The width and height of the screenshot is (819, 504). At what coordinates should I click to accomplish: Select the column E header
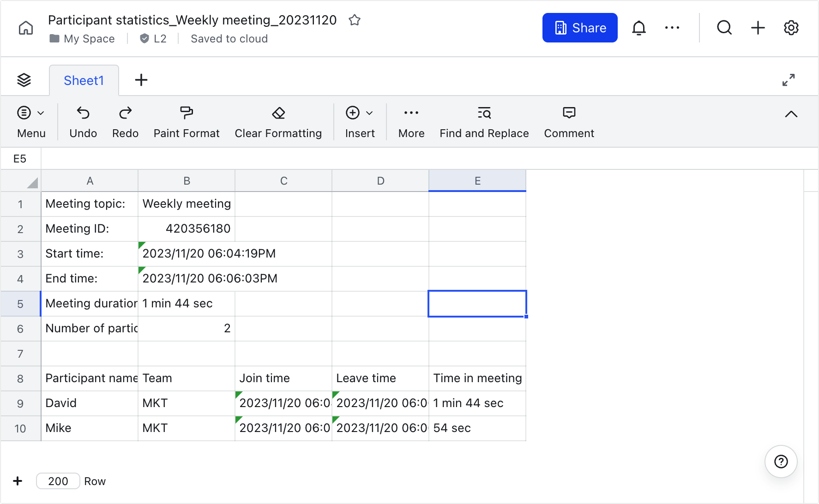click(477, 181)
